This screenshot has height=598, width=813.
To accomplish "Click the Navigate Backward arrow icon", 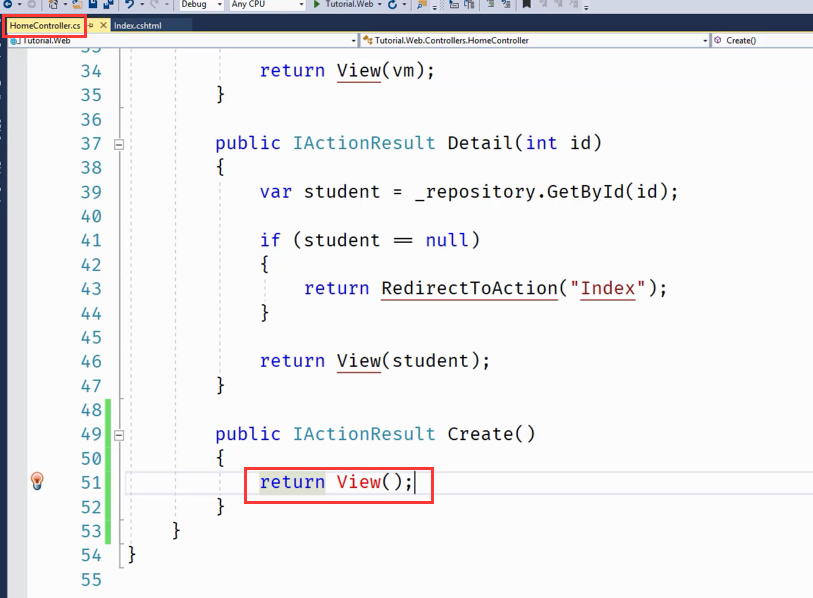I will (x=6, y=5).
